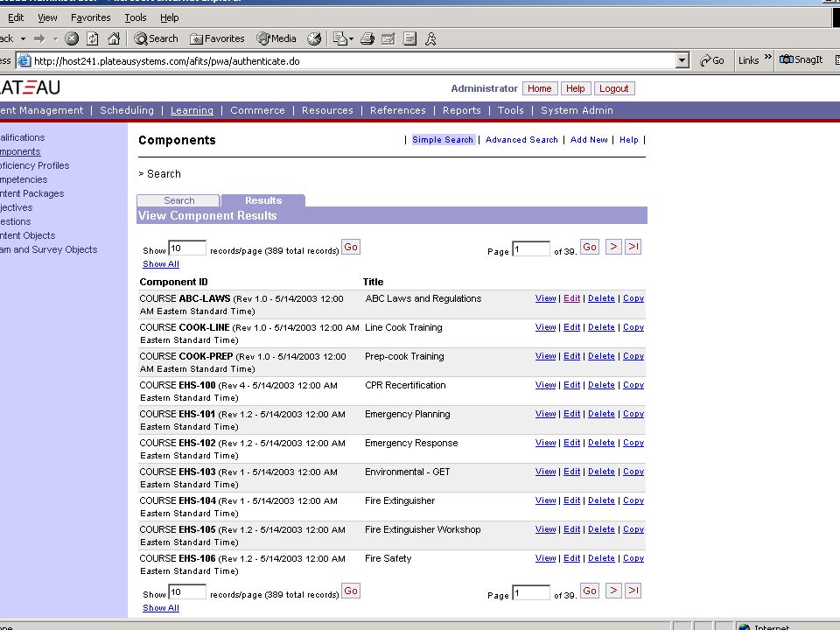840x630 pixels.
Task: Click the Add New link
Action: pyautogui.click(x=589, y=140)
